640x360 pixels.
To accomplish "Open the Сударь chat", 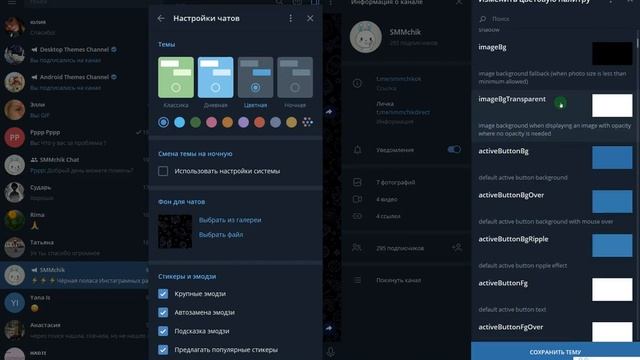I will pyautogui.click(x=74, y=193).
